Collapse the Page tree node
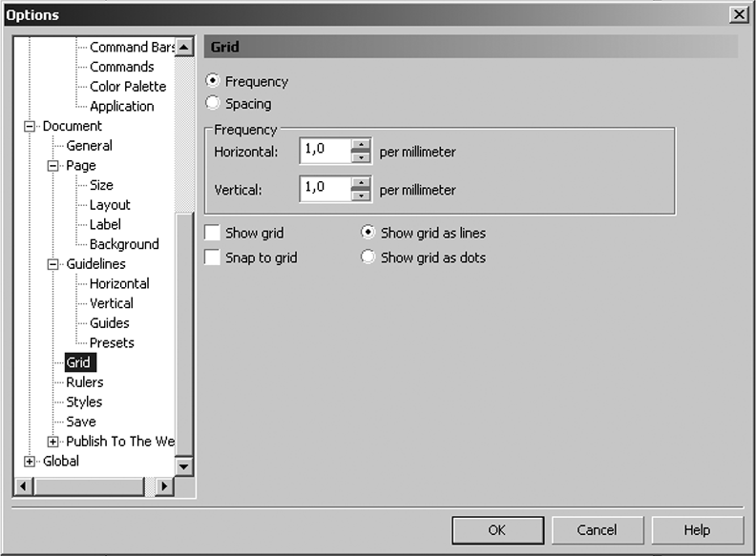 pyautogui.click(x=53, y=166)
